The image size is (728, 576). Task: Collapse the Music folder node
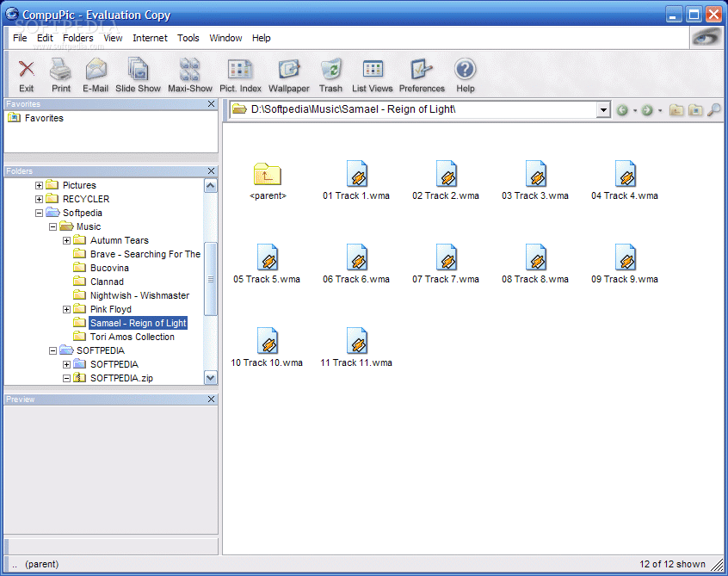tap(53, 226)
